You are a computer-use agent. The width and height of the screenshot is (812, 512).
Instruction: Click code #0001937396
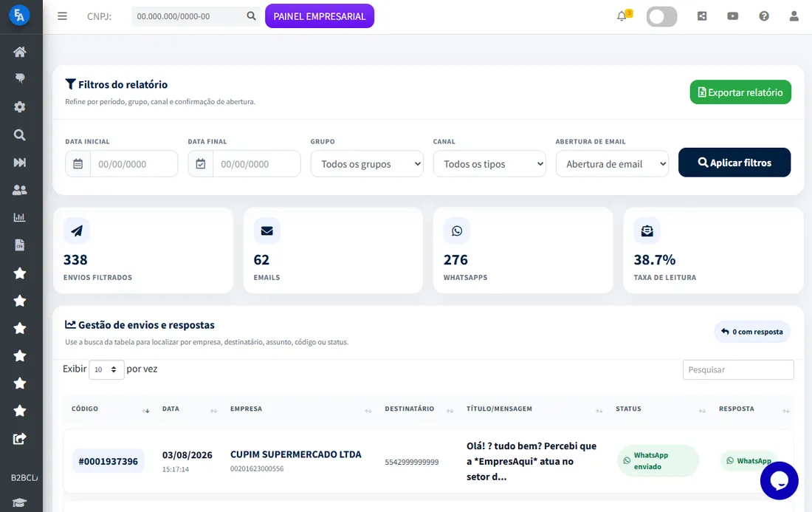pyautogui.click(x=109, y=461)
